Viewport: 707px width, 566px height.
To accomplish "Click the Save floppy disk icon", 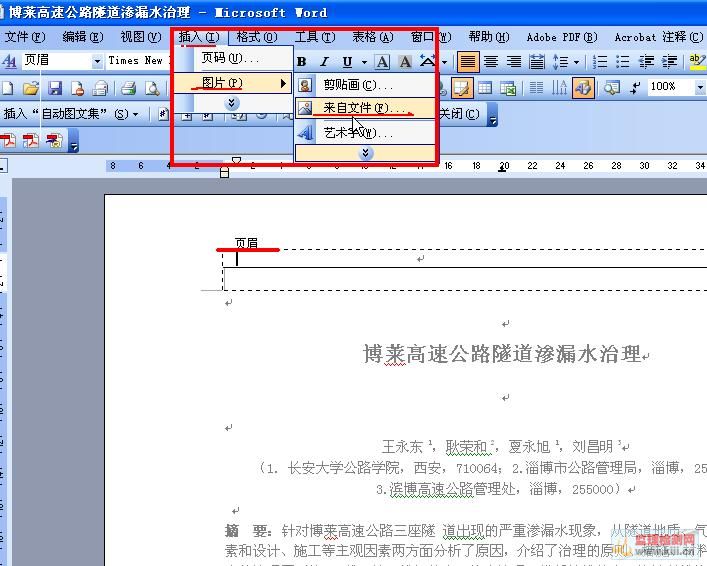I will coord(55,88).
